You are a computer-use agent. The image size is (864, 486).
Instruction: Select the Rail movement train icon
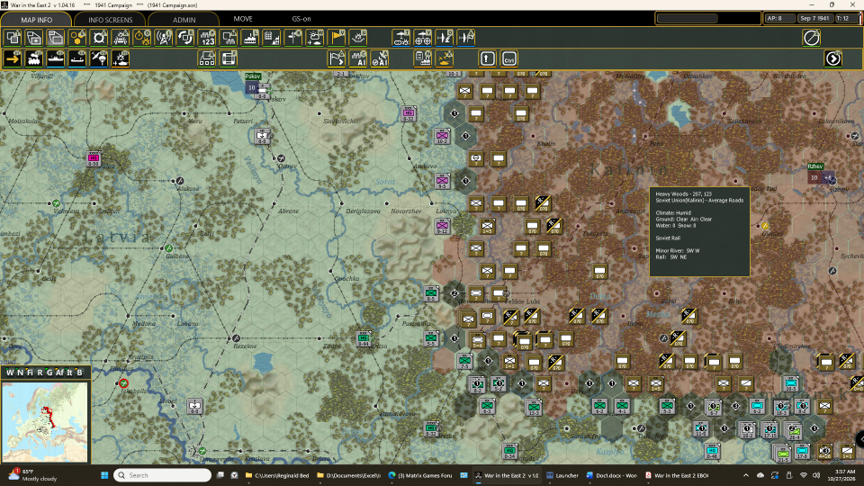(34, 58)
